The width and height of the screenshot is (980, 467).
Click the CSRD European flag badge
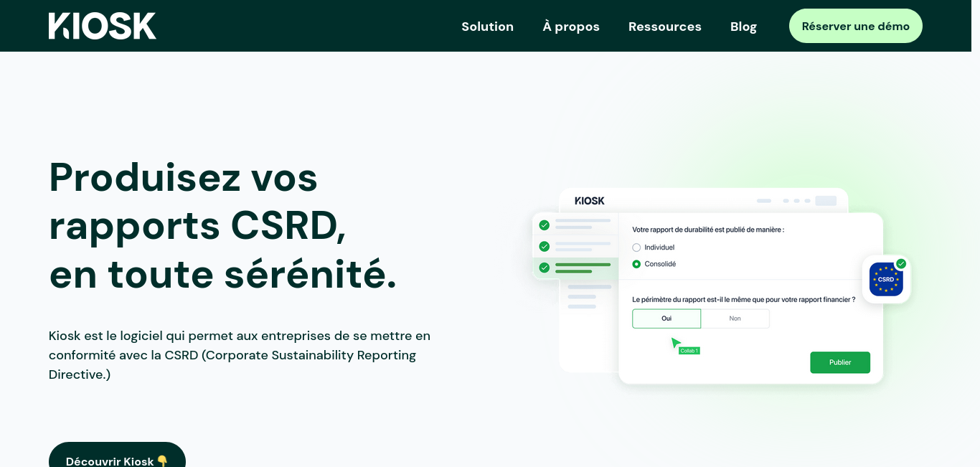(886, 279)
